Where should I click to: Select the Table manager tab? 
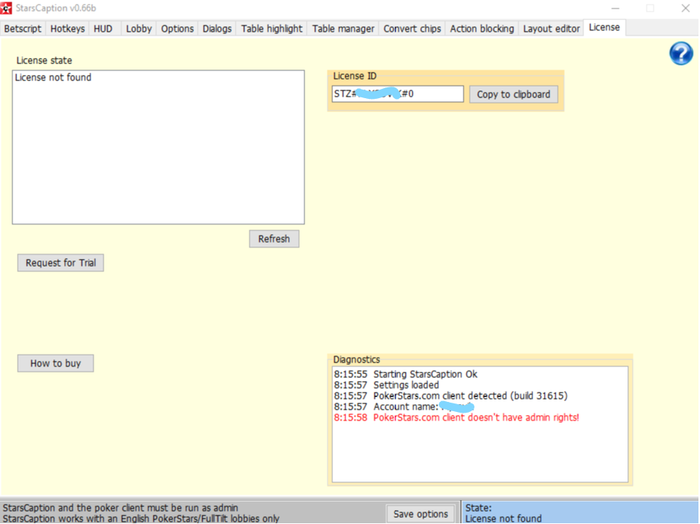343,29
